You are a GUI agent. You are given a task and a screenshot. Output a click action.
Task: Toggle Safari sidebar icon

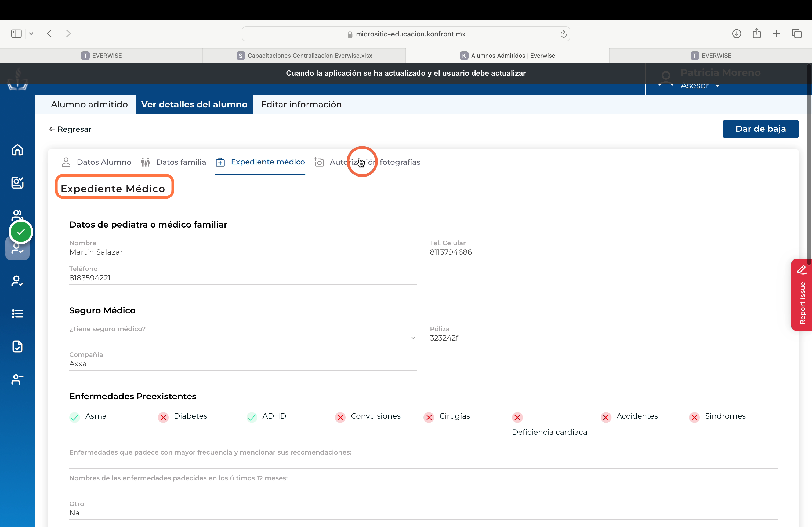(16, 33)
